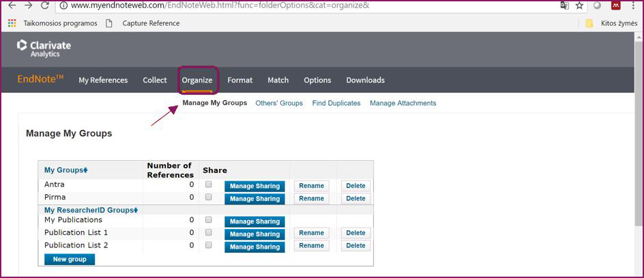Tick the Share checkbox for Antra
644x278 pixels.
pos(209,185)
